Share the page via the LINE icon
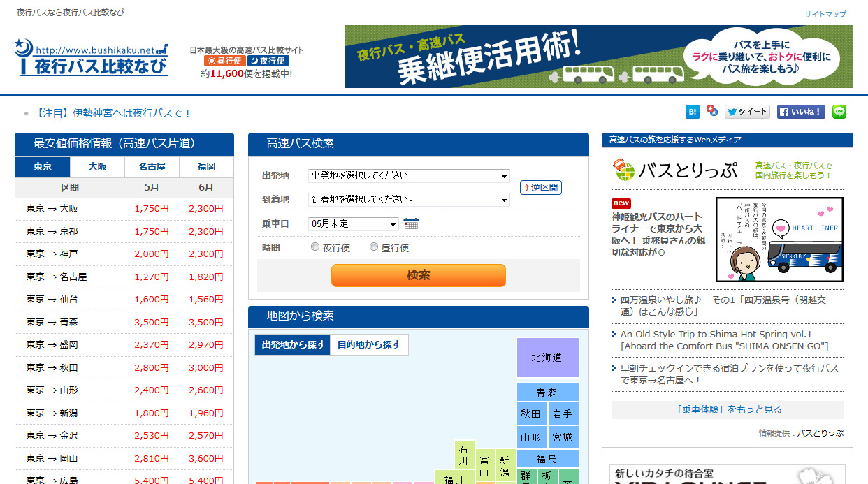Screen dimensions: 868x484 click(x=839, y=112)
